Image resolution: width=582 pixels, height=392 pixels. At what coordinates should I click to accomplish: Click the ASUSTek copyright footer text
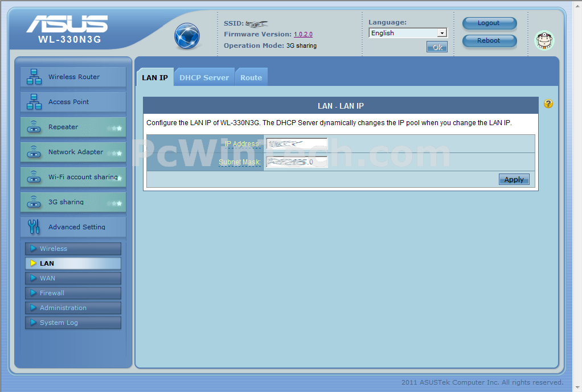(x=482, y=382)
